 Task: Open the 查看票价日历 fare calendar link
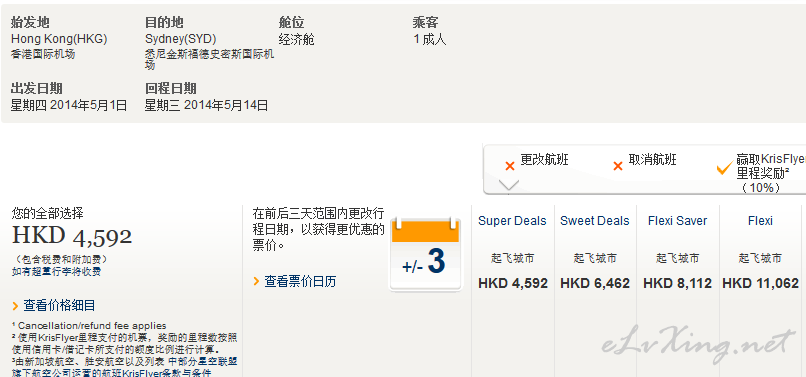click(300, 281)
